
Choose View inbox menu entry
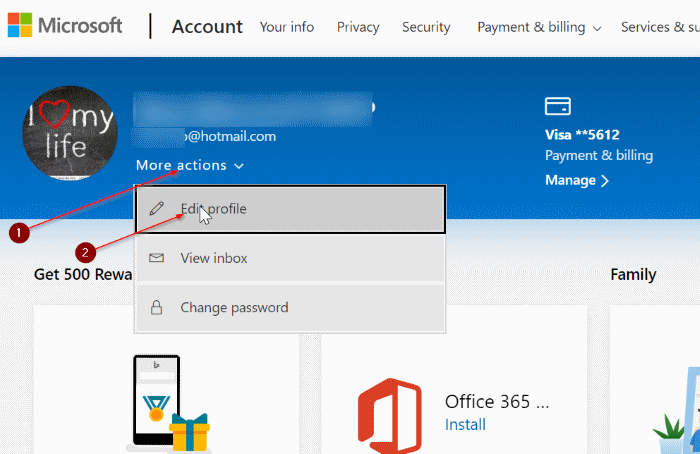pos(290,258)
